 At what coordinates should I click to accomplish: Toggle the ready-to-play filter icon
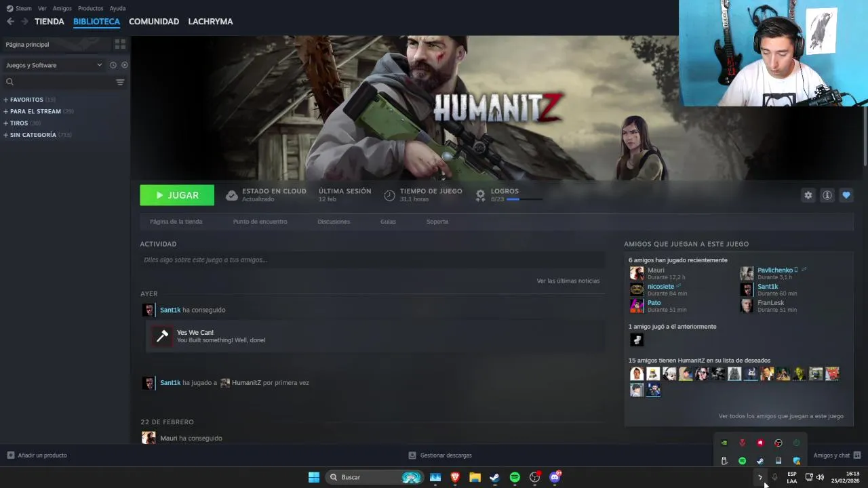(125, 65)
